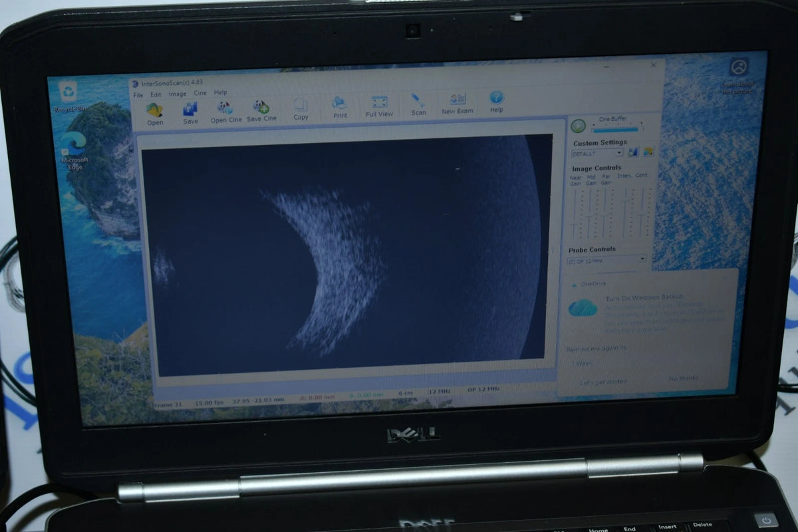Image resolution: width=798 pixels, height=532 pixels.
Task: Click Let's get started in backup popup
Action: click(603, 382)
